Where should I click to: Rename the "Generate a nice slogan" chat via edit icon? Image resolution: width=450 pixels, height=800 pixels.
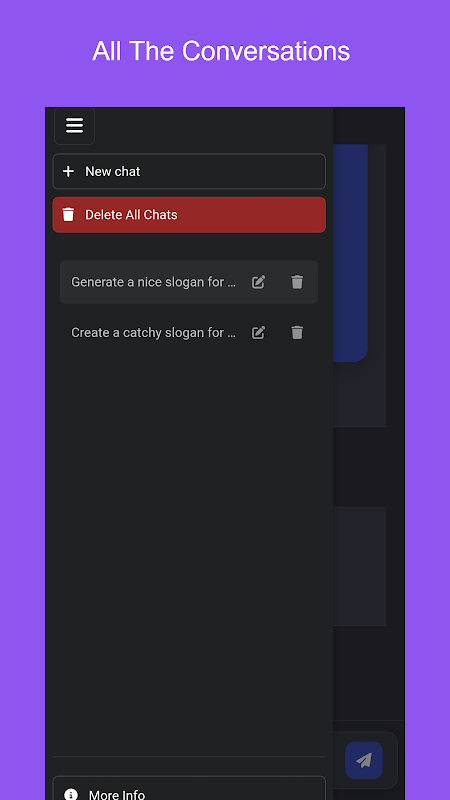click(259, 282)
